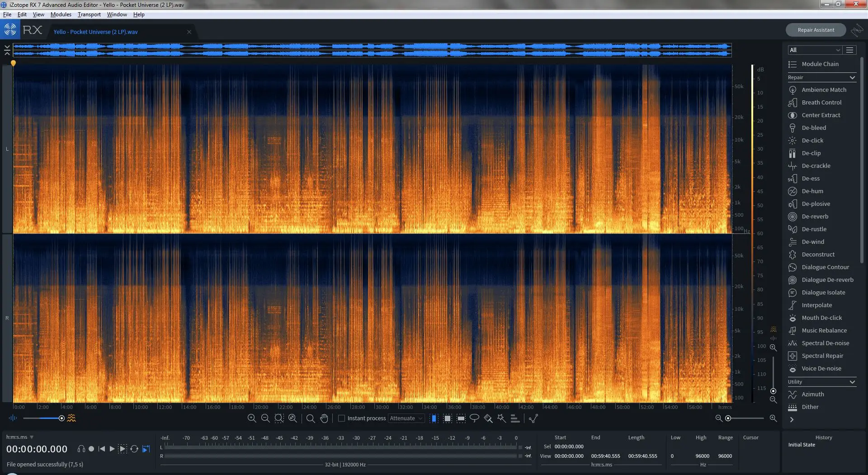The height and width of the screenshot is (475, 868).
Task: Open the Attenuate instant process dropdown
Action: (406, 418)
